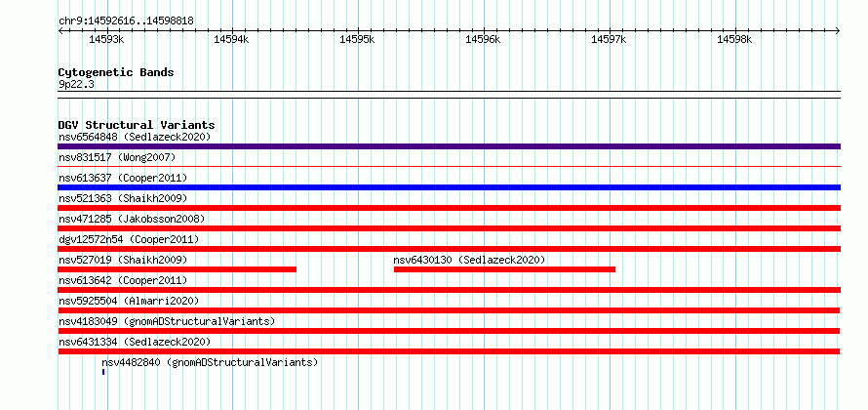Image resolution: width=868 pixels, height=410 pixels.
Task: Click the thin red nsv831517 variant line
Action: 449,166
